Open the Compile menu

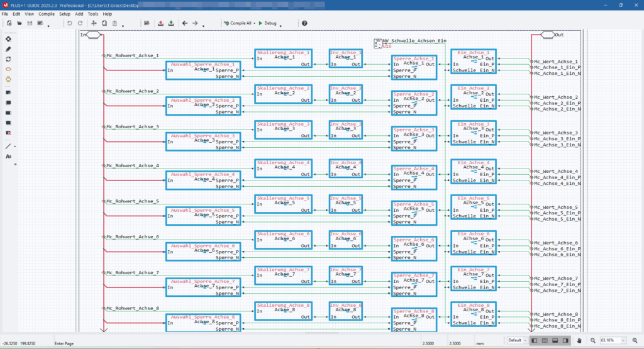click(x=47, y=13)
